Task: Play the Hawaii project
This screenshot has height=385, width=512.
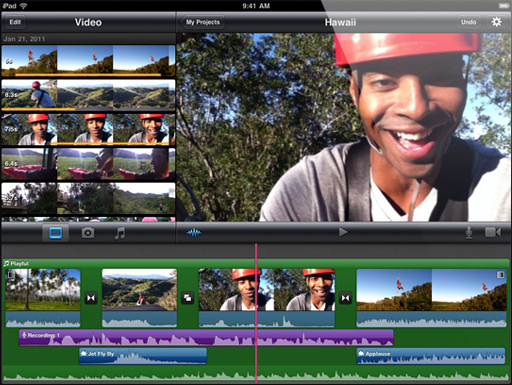Action: 343,232
